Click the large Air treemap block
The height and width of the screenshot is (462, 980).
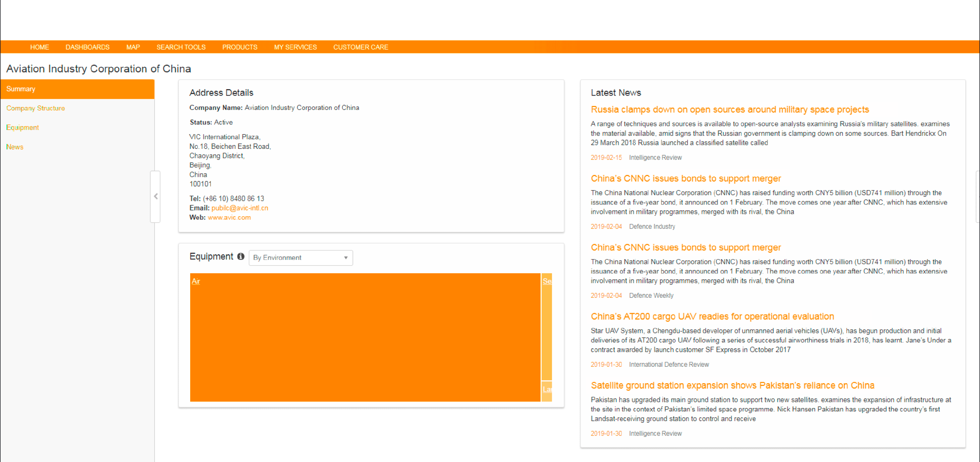365,337
